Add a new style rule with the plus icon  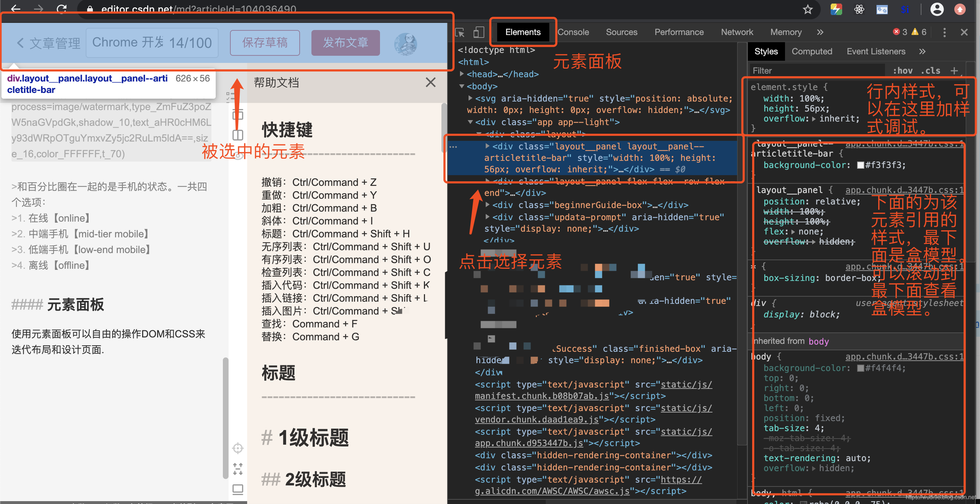tap(956, 70)
